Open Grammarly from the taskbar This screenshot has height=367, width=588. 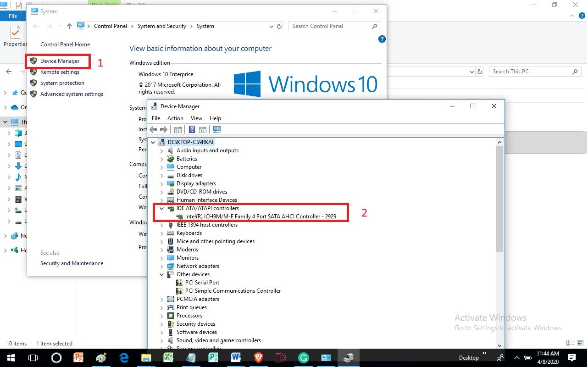(x=303, y=357)
